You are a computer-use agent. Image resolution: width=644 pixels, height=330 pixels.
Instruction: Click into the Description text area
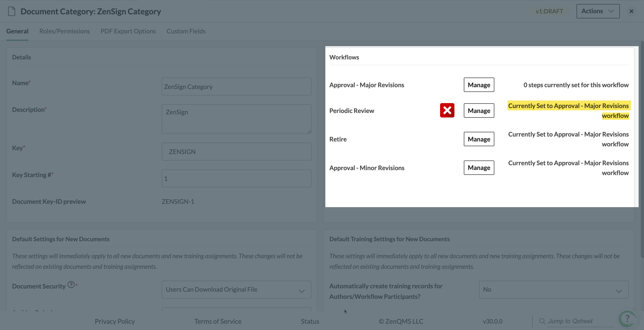point(236,119)
